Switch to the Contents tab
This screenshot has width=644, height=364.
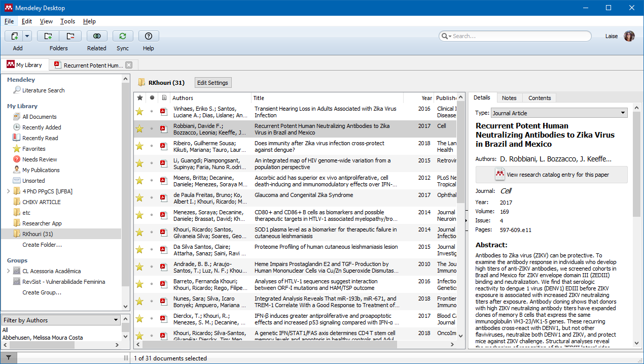540,98
